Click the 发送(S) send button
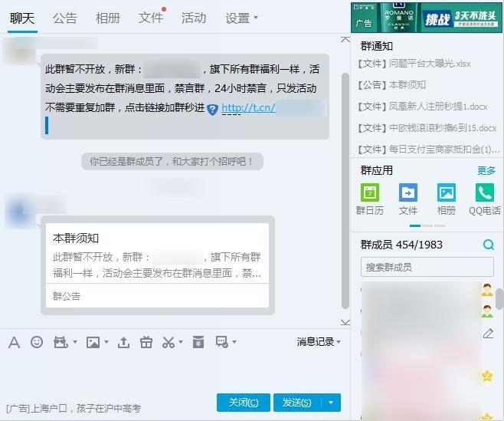Image resolution: width=504 pixels, height=421 pixels. (297, 403)
